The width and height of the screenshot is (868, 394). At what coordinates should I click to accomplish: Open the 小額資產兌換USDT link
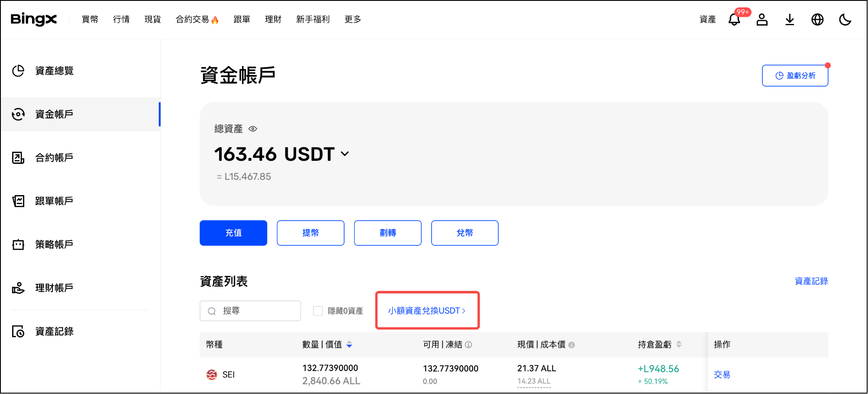point(426,311)
